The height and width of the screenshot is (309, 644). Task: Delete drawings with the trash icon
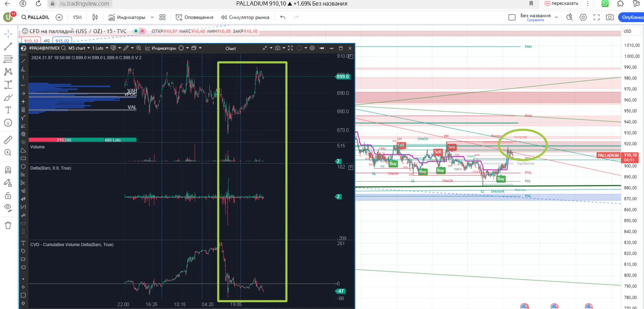click(x=8, y=225)
